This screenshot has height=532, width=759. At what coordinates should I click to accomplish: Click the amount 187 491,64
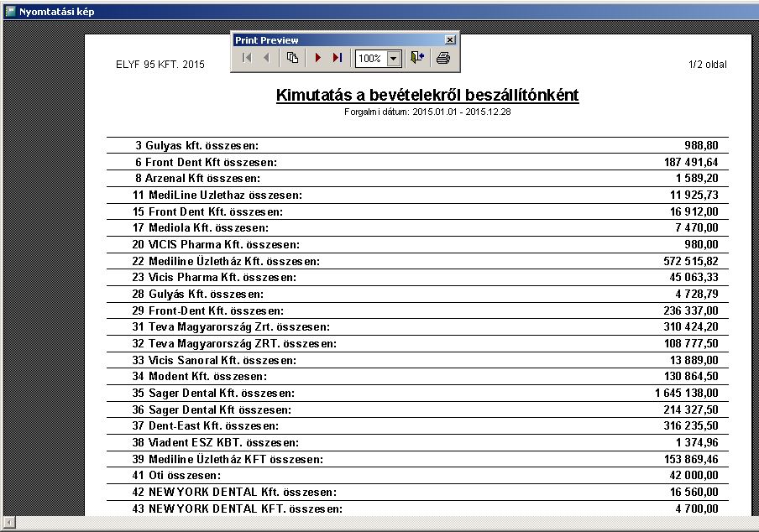pyautogui.click(x=691, y=162)
